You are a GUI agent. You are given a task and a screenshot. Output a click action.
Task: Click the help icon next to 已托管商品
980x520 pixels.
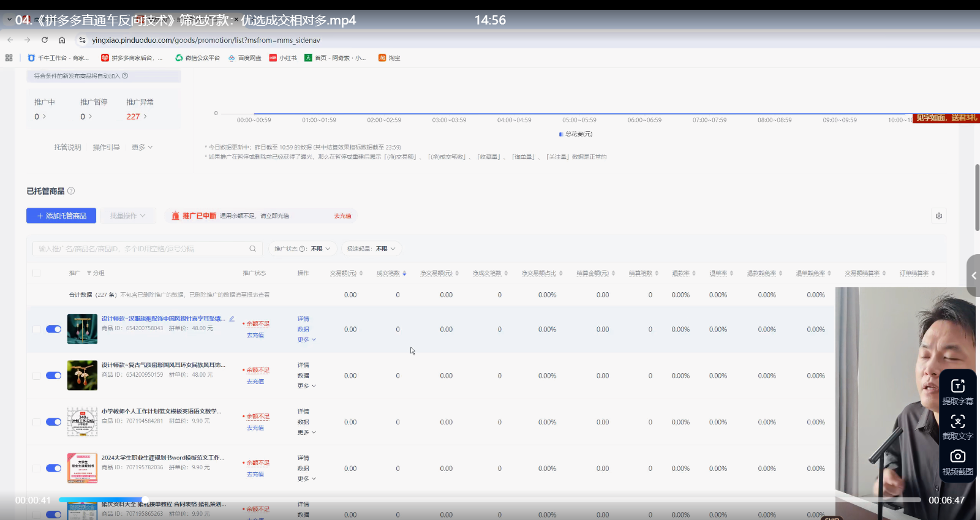click(71, 191)
